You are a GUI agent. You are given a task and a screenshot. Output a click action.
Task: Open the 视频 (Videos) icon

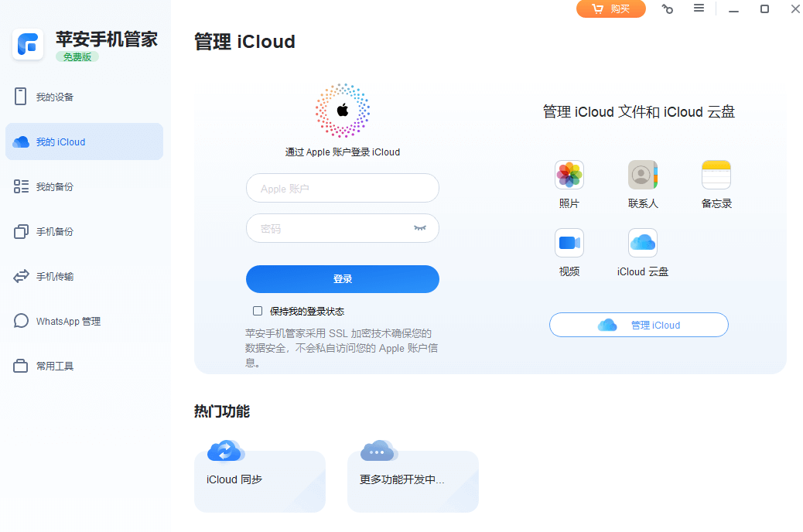(569, 242)
